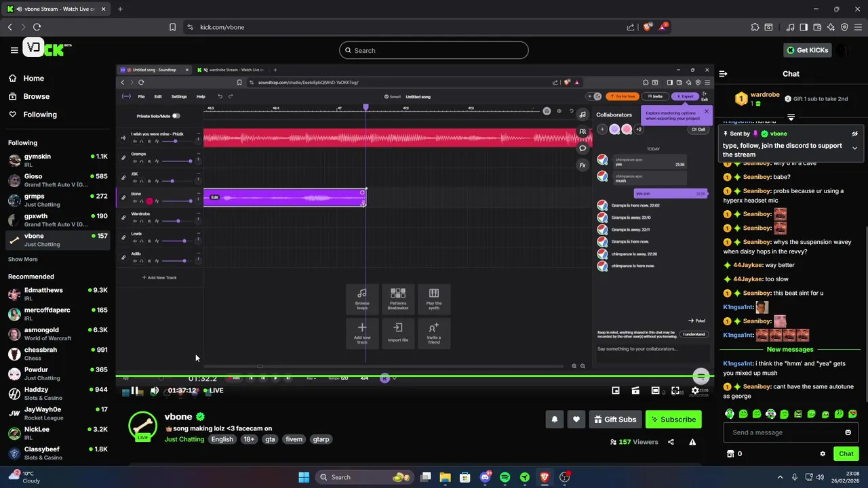Viewport: 868px width, 488px height.
Task: Click the Kick search field
Action: 433,50
